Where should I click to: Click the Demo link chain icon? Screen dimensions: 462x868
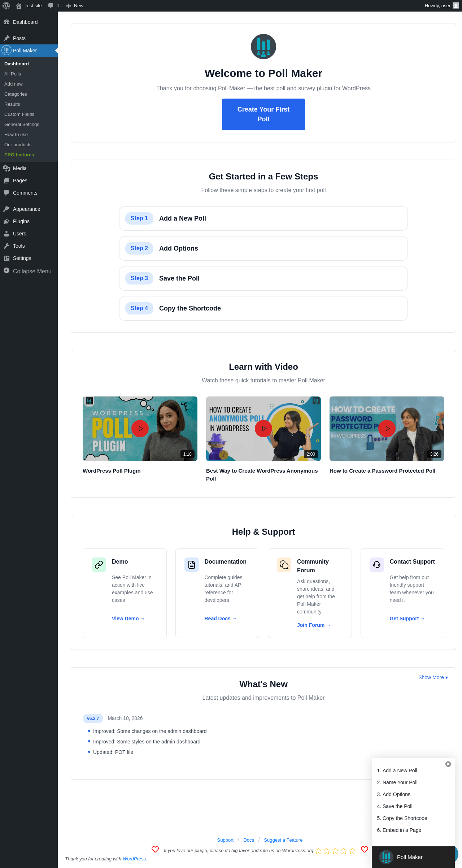pos(99,565)
